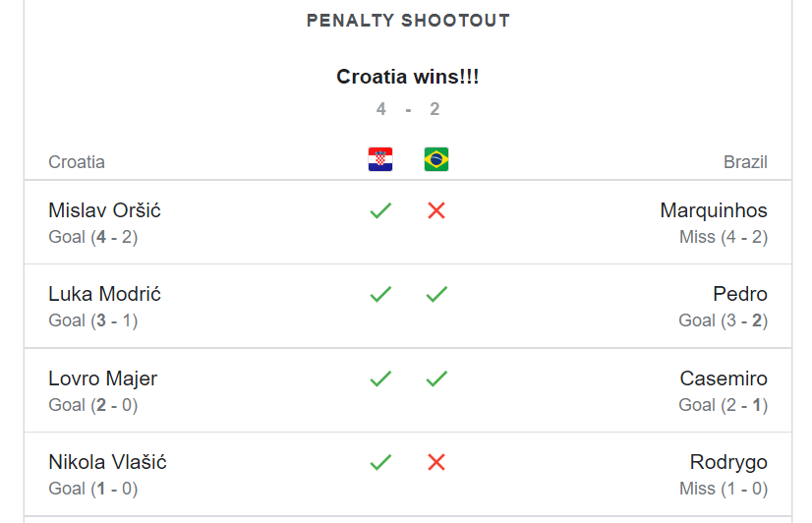Click the Croatia team column label
812x523 pixels.
pyautogui.click(x=77, y=162)
